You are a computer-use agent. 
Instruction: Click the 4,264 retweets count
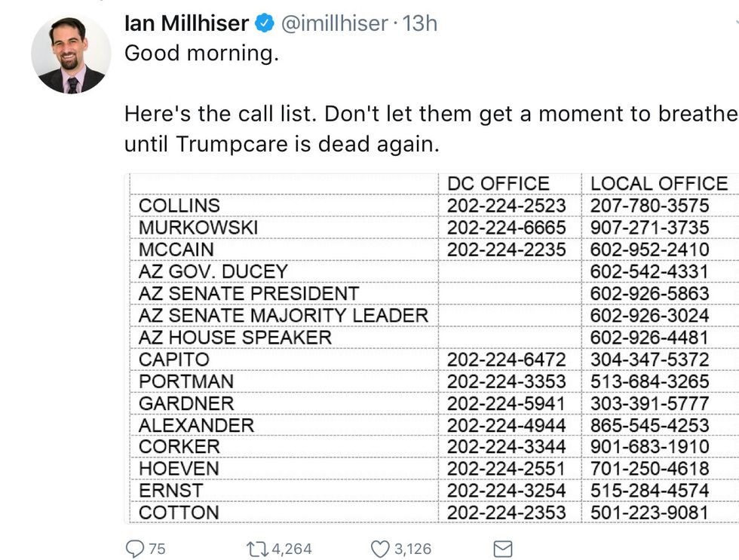tap(292, 549)
